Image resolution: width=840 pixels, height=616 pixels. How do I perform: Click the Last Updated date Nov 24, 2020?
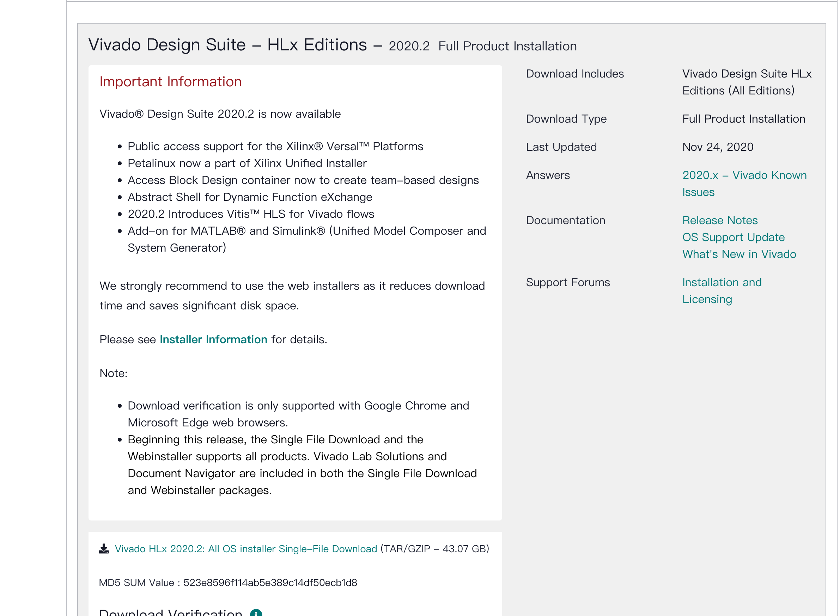tap(718, 147)
